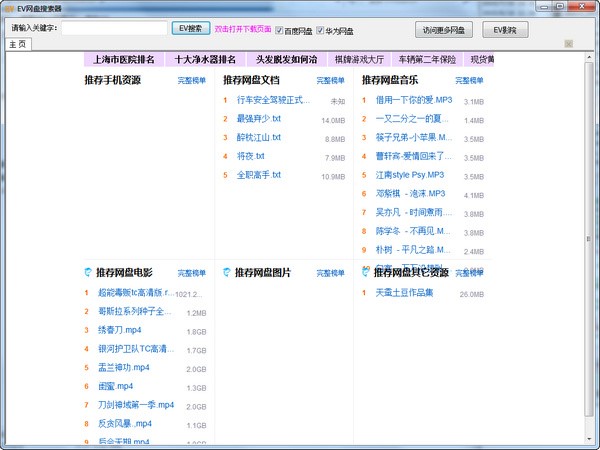This screenshot has height=450, width=600.
Task: Open 完整榜单 for 推荐网盘电影
Action: (x=192, y=273)
